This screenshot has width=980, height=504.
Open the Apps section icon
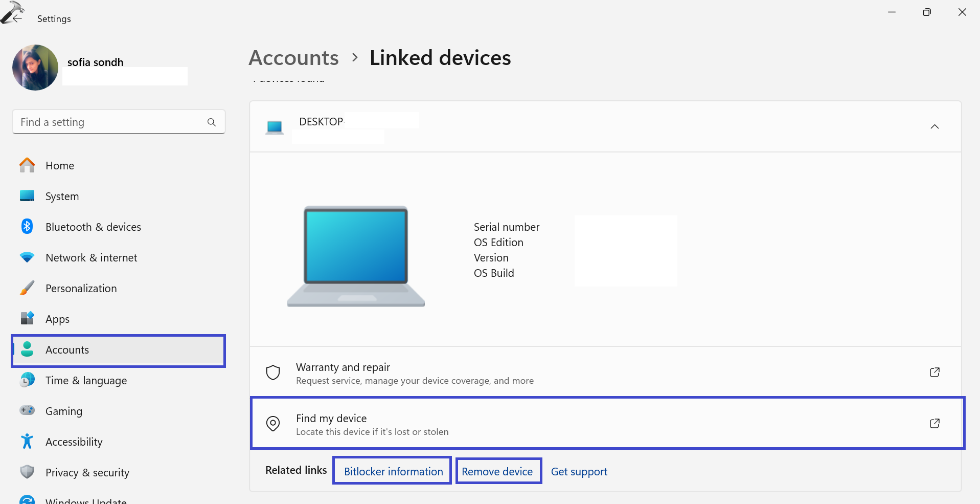tap(27, 318)
